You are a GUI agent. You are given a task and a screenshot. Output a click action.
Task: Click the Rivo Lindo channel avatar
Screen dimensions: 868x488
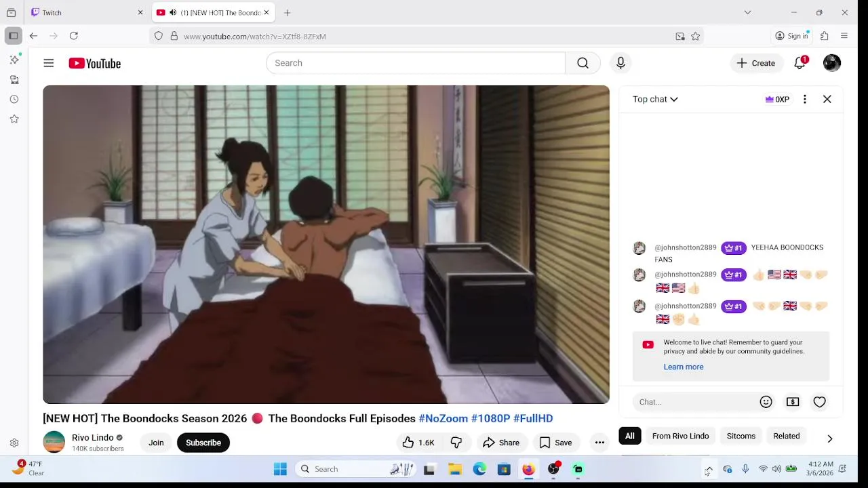click(x=54, y=442)
